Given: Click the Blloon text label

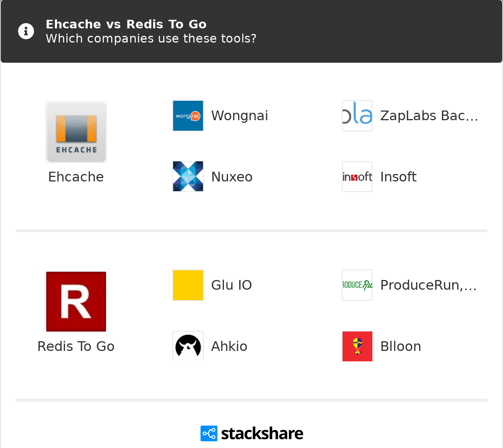Looking at the screenshot, I should click(400, 346).
